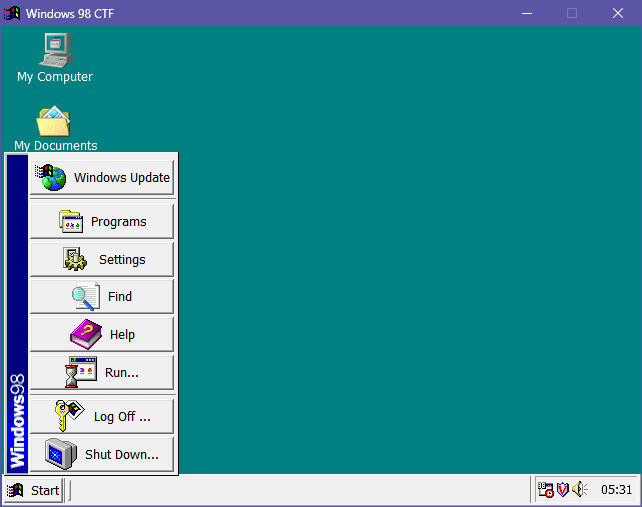Choose Shut Down... label in Start menu
This screenshot has height=507, width=642.
click(122, 455)
